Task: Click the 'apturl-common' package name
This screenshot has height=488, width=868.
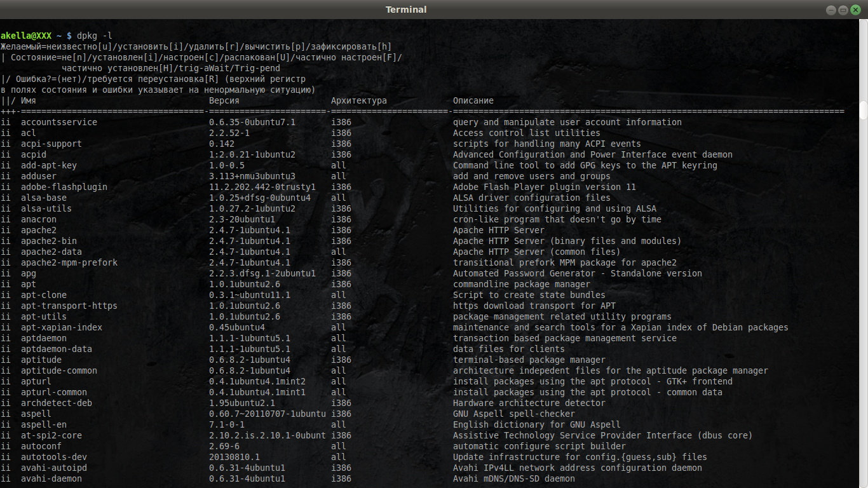Action: tap(54, 392)
